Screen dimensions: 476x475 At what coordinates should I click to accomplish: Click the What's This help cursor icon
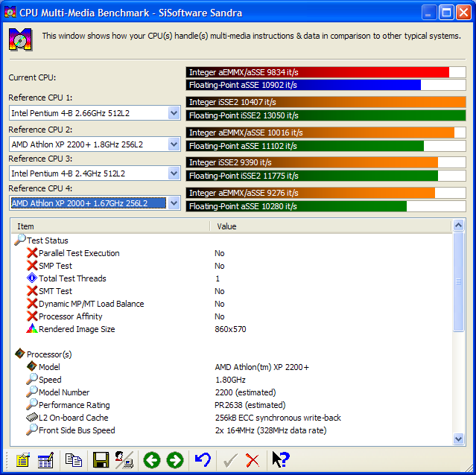point(281,459)
